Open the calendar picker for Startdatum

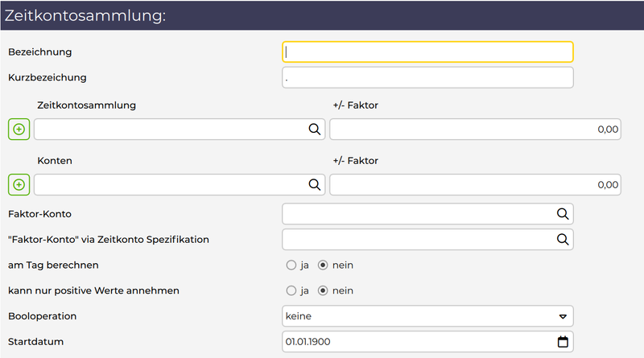[563, 342]
